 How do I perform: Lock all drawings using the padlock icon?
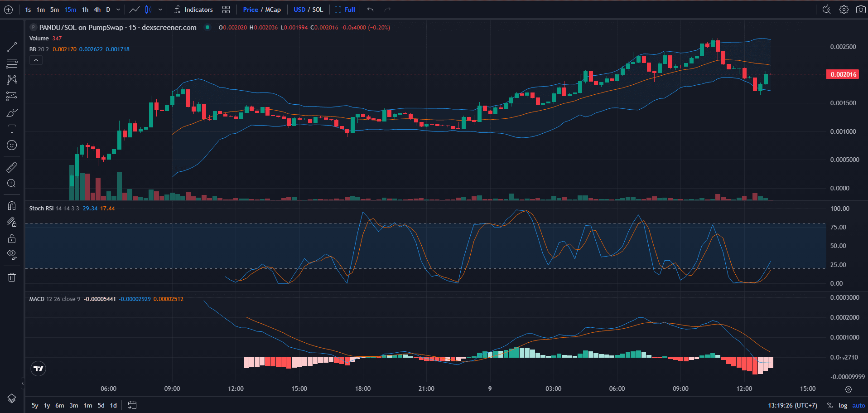11,238
